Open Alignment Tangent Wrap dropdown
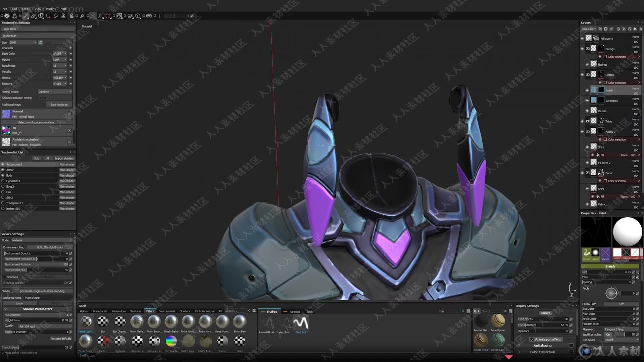The width and height of the screenshot is (644, 362). (x=621, y=329)
